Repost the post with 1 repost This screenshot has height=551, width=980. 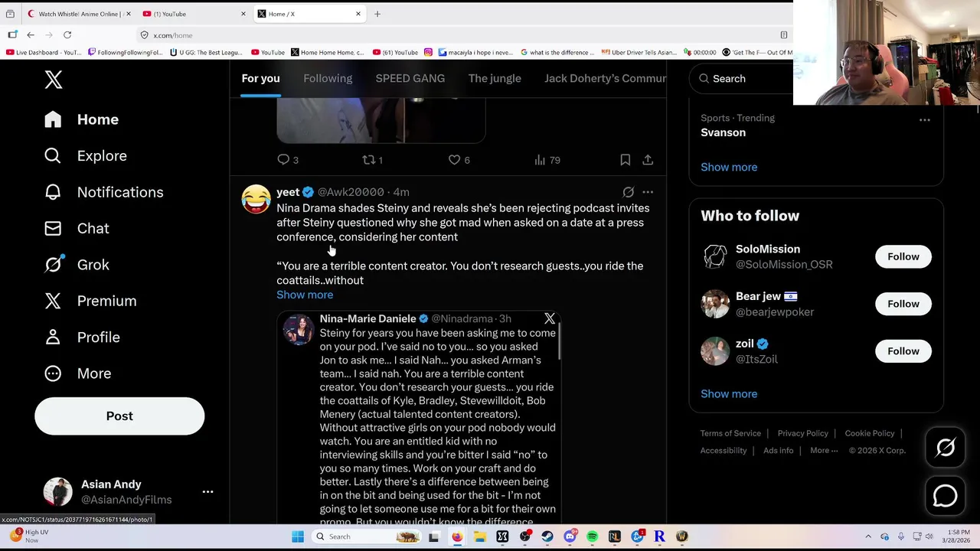coord(372,160)
